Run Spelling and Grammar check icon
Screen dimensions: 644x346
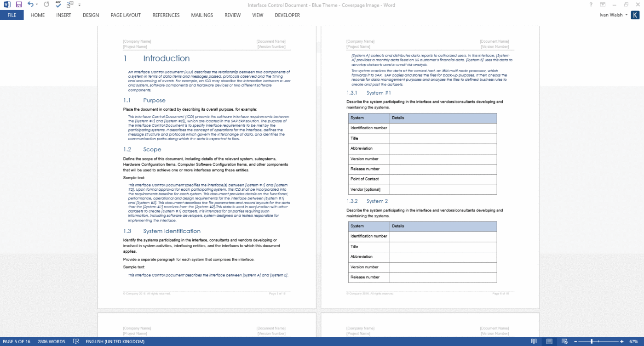pyautogui.click(x=57, y=5)
